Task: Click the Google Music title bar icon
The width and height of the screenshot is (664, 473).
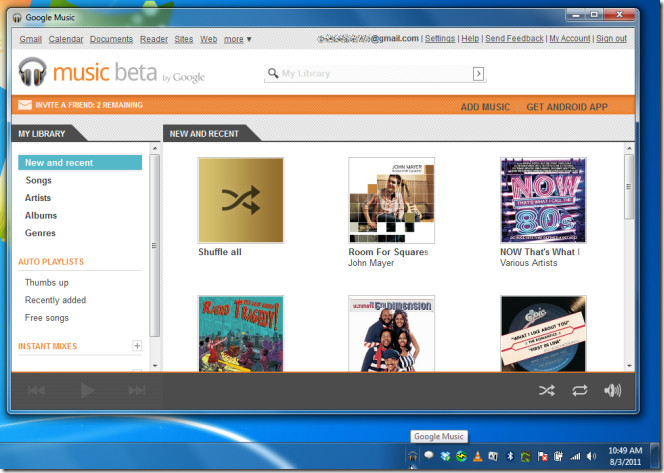Action: [17, 17]
